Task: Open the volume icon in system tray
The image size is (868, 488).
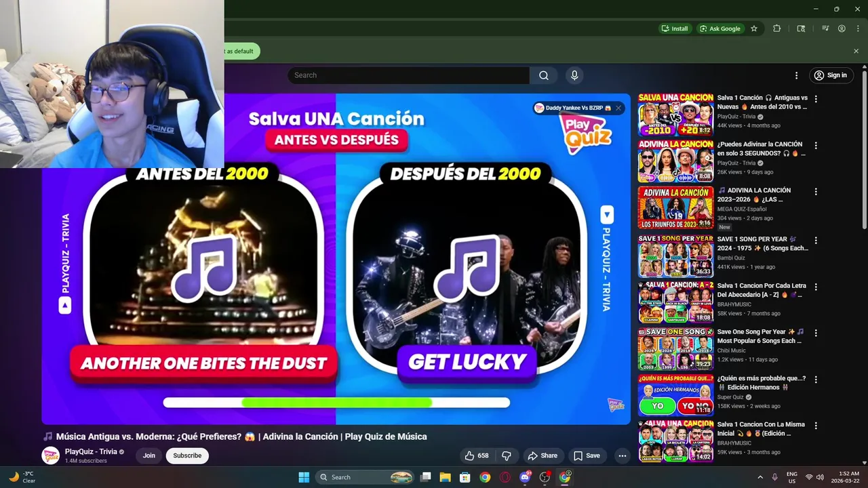Action: (820, 477)
